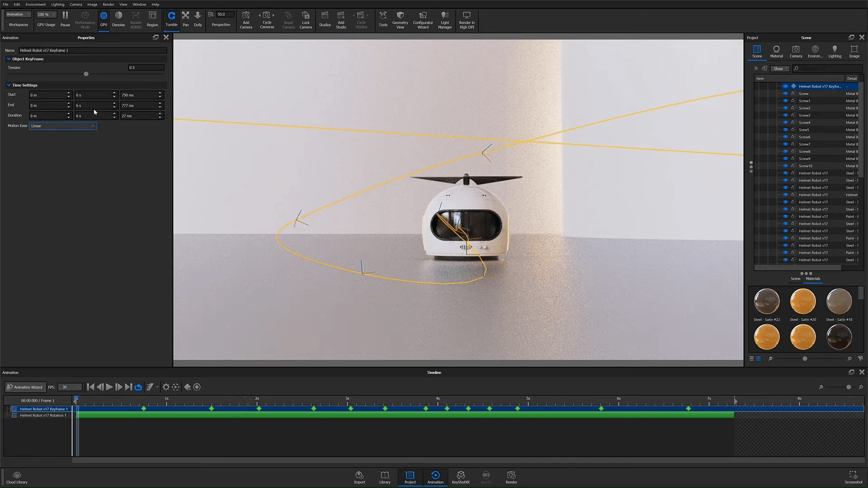Collapse the Time Settings section

pyautogui.click(x=9, y=85)
